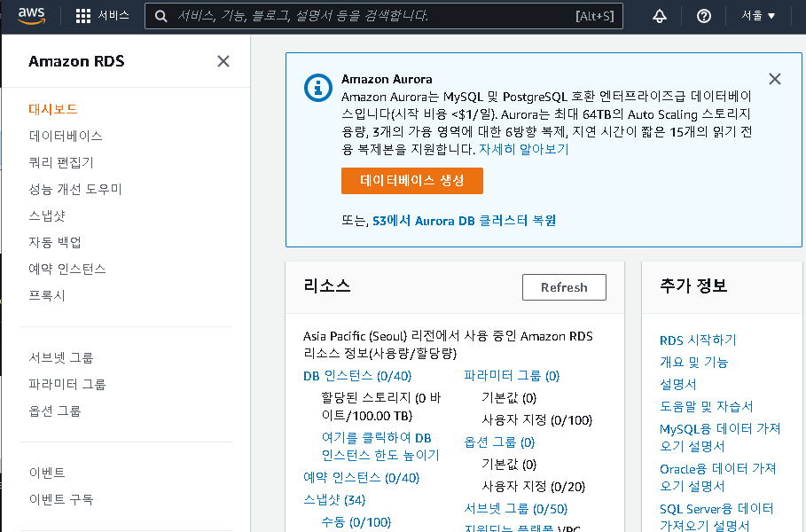Open 옵션 그룹 in the sidebar
The height and width of the screenshot is (532, 806).
click(55, 411)
